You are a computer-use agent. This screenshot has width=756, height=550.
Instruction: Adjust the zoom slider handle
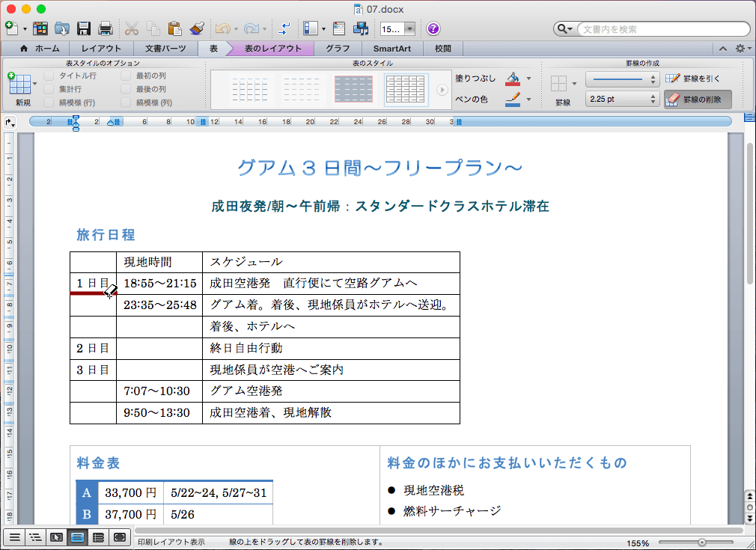(x=702, y=543)
